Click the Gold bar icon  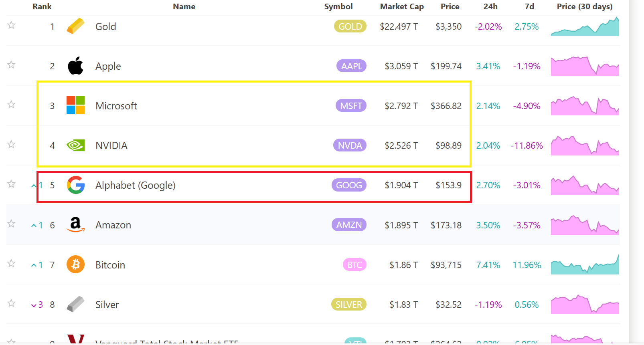[x=75, y=26]
